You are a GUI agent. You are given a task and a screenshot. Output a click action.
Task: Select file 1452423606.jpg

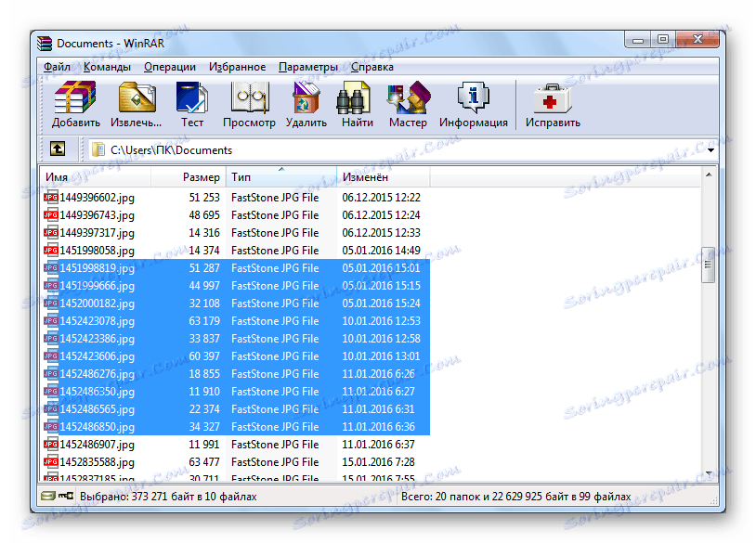point(97,356)
